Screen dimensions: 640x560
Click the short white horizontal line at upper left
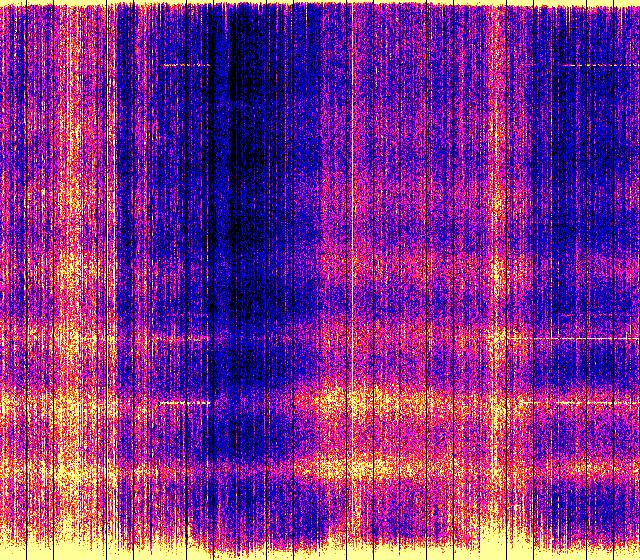pyautogui.click(x=186, y=65)
